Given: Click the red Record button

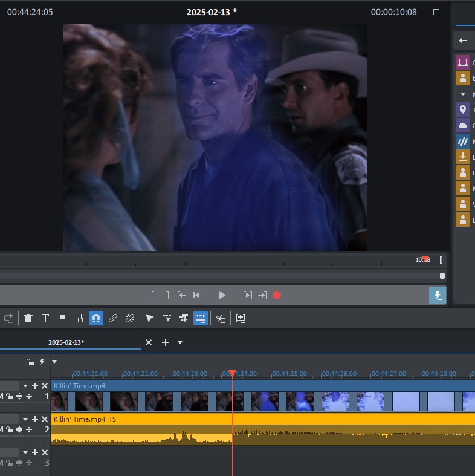Looking at the screenshot, I should pos(277,295).
